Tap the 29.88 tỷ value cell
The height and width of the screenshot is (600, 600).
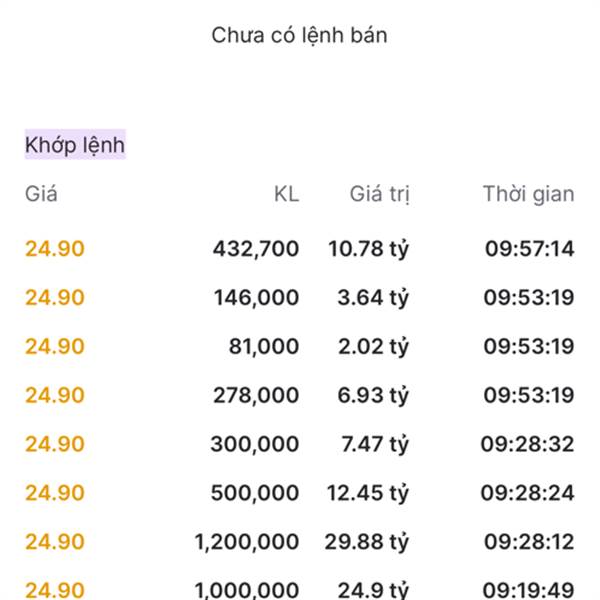pyautogui.click(x=368, y=542)
